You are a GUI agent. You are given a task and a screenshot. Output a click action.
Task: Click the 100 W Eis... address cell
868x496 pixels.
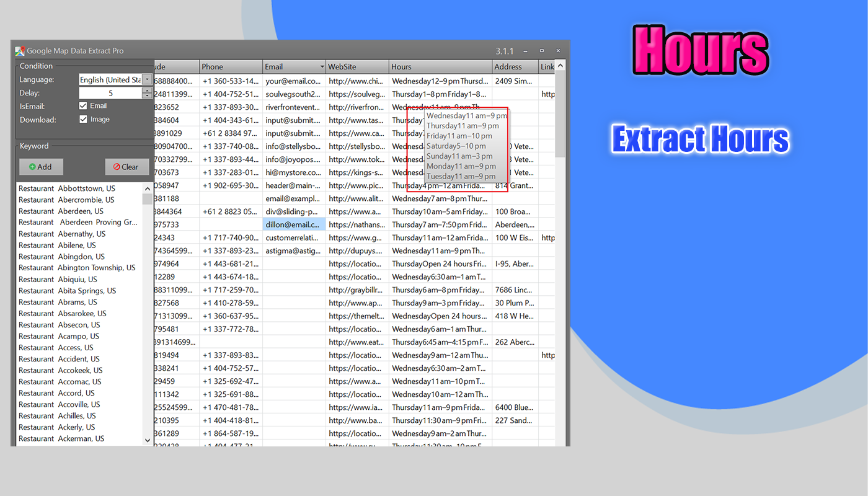[x=515, y=237]
